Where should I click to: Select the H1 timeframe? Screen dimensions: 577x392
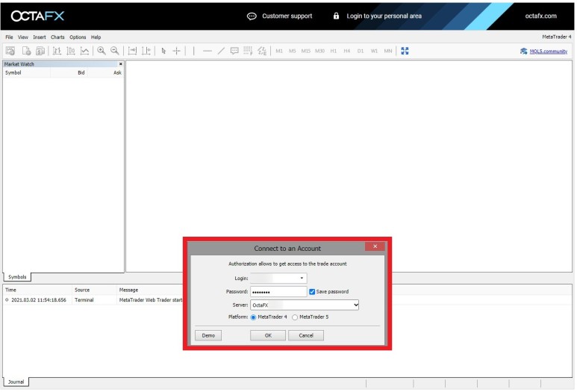334,51
